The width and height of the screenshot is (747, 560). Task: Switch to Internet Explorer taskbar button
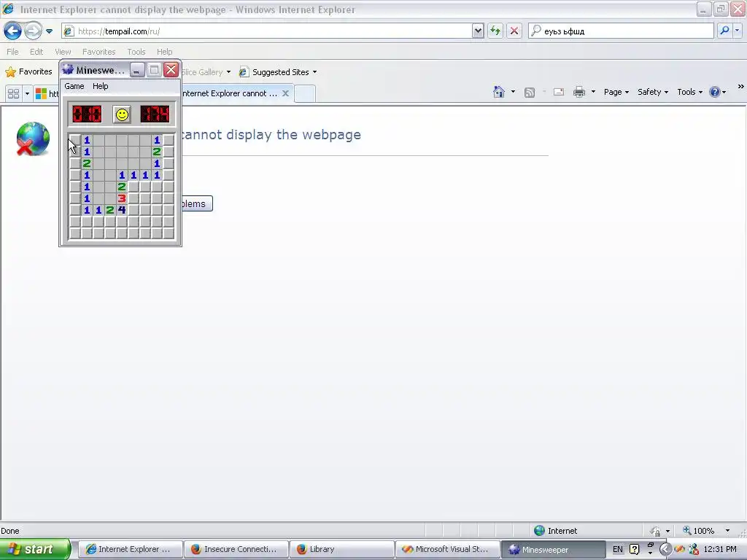pyautogui.click(x=130, y=549)
